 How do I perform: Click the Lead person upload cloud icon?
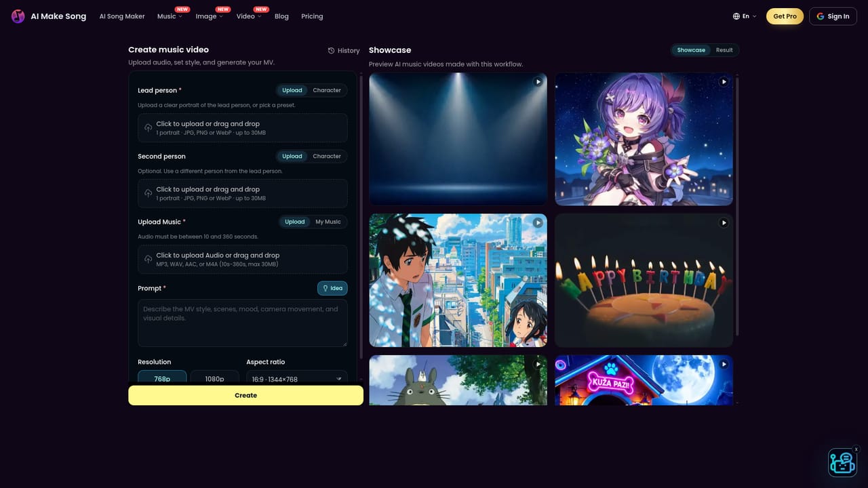pos(149,128)
